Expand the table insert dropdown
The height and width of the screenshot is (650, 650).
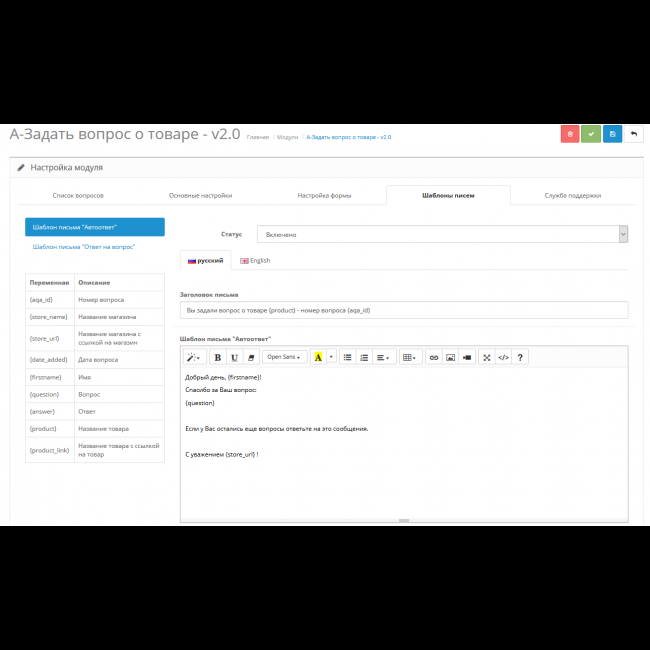[409, 357]
